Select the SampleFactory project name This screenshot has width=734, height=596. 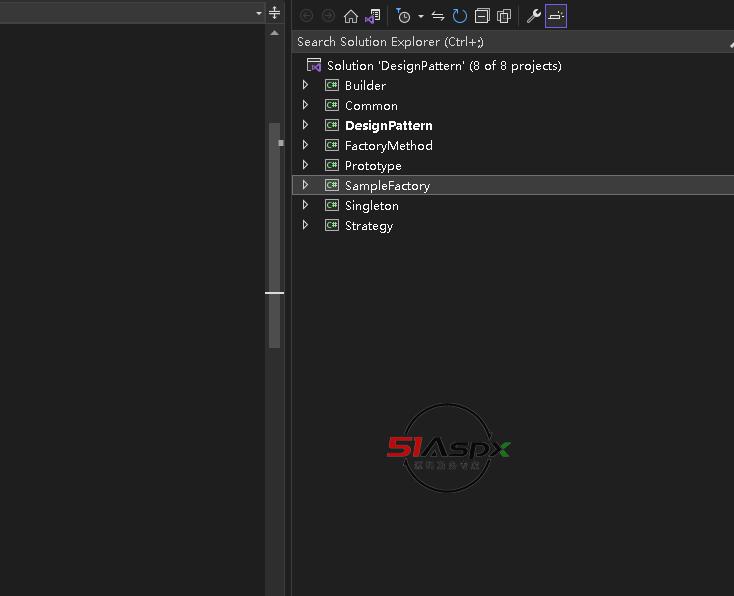point(387,186)
